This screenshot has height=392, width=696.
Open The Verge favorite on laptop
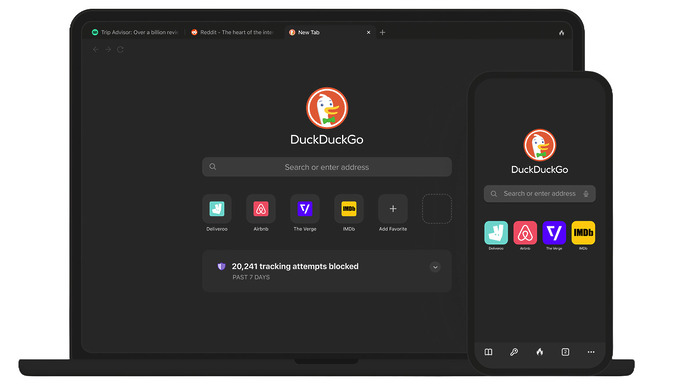(304, 209)
